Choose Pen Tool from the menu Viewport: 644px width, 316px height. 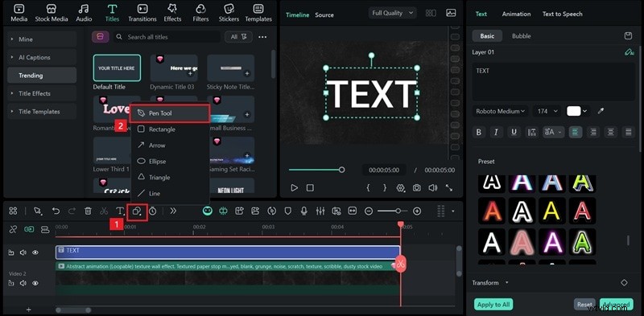point(170,113)
